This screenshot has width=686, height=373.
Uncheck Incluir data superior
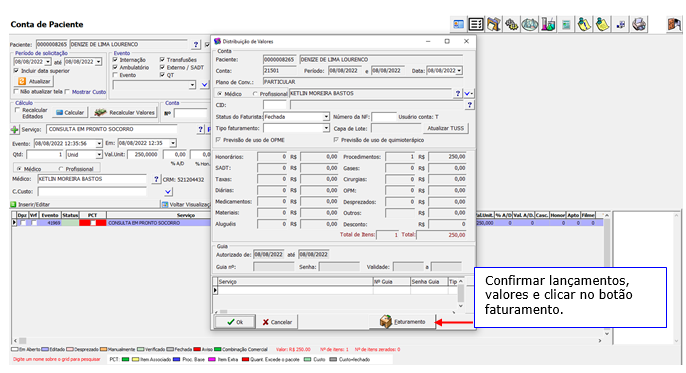(16, 71)
